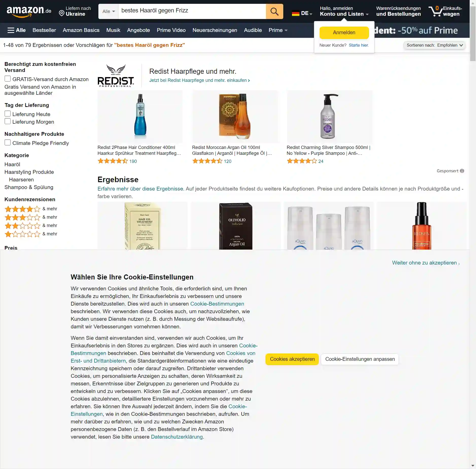Go to the Amazon.de home logo
476x469 pixels.
29,11
